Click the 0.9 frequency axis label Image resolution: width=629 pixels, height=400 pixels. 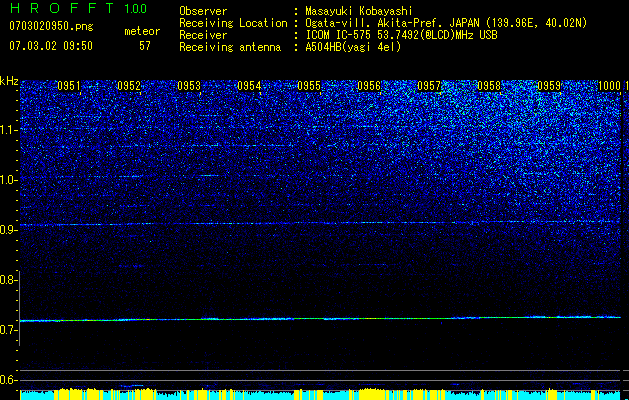(x=8, y=230)
